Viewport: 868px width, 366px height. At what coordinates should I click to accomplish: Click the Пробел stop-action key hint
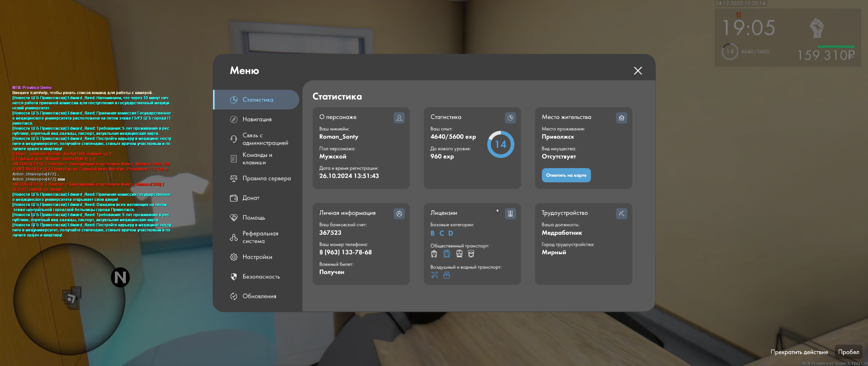[x=848, y=352]
